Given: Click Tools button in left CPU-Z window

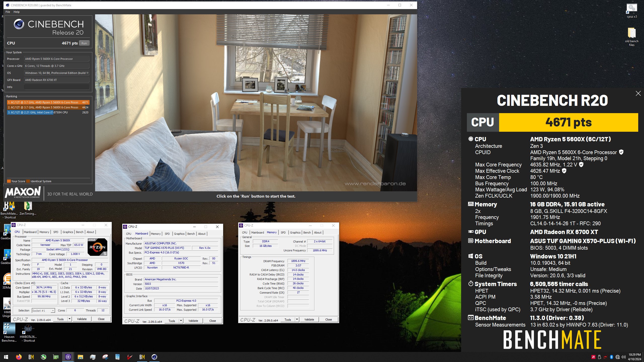Looking at the screenshot, I should click(60, 319).
